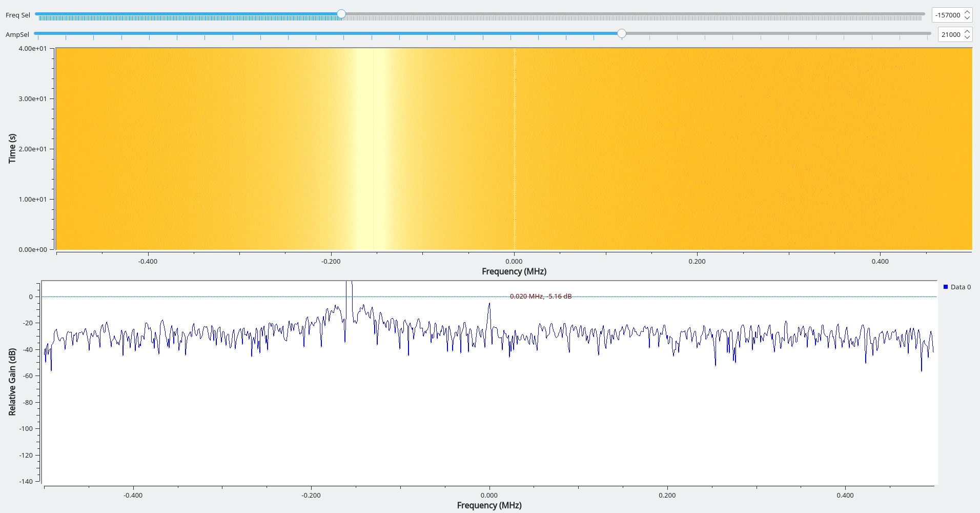This screenshot has height=513, width=980.
Task: Click the unfilled gray Freq Sel track
Action: (630, 14)
